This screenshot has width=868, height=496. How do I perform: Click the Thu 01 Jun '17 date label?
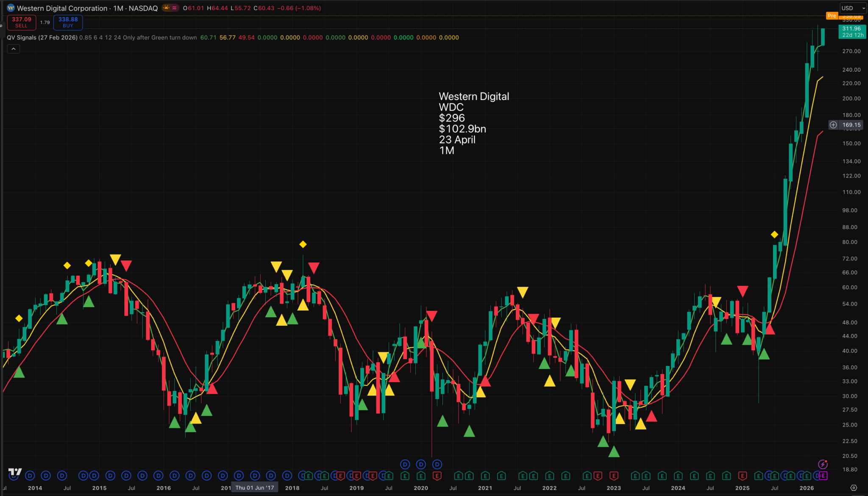coord(255,488)
